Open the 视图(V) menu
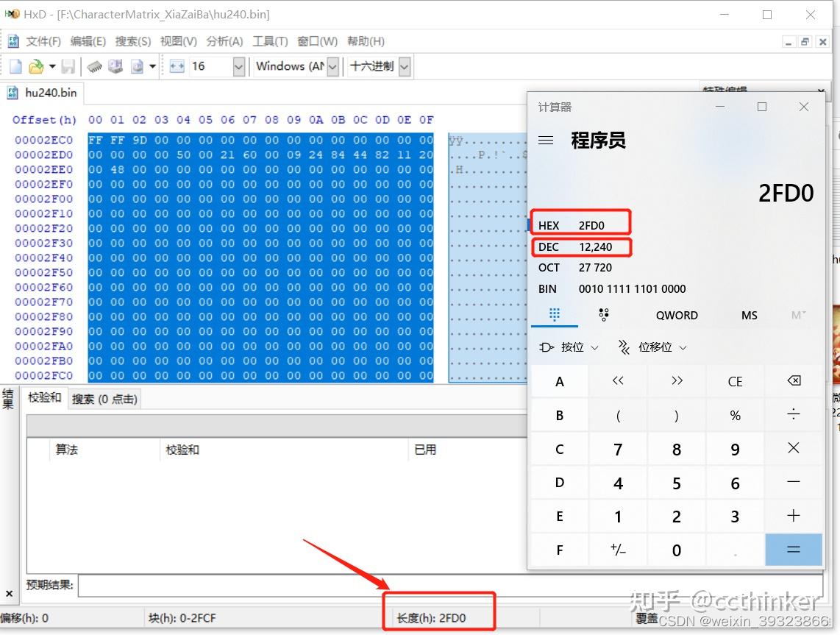This screenshot has width=840, height=635. point(179,41)
